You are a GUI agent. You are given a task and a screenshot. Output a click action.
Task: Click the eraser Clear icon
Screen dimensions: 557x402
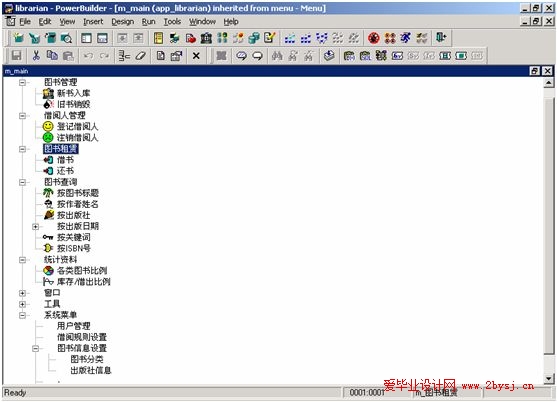coord(141,56)
